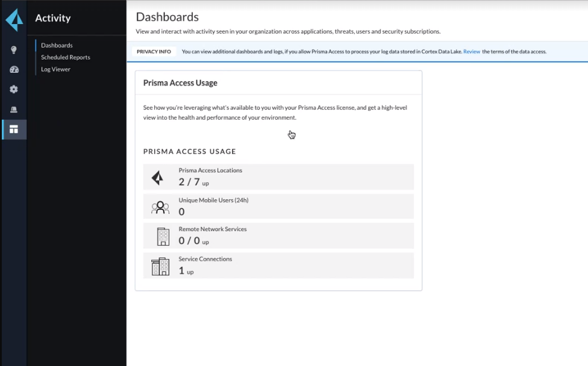Open the Service Connections row
Screen dimensions: 588x366
(x=278, y=265)
